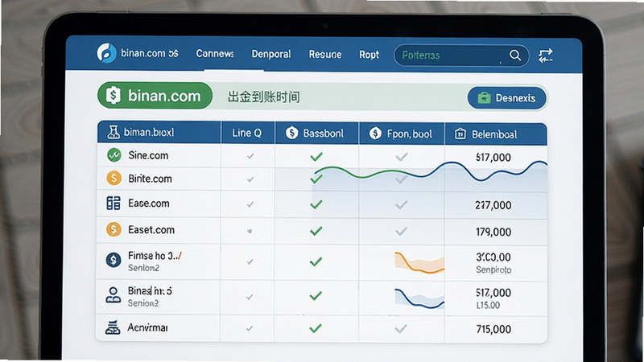Click the Aenvirmar row name
Viewport: 644px width, 362px height.
click(147, 327)
